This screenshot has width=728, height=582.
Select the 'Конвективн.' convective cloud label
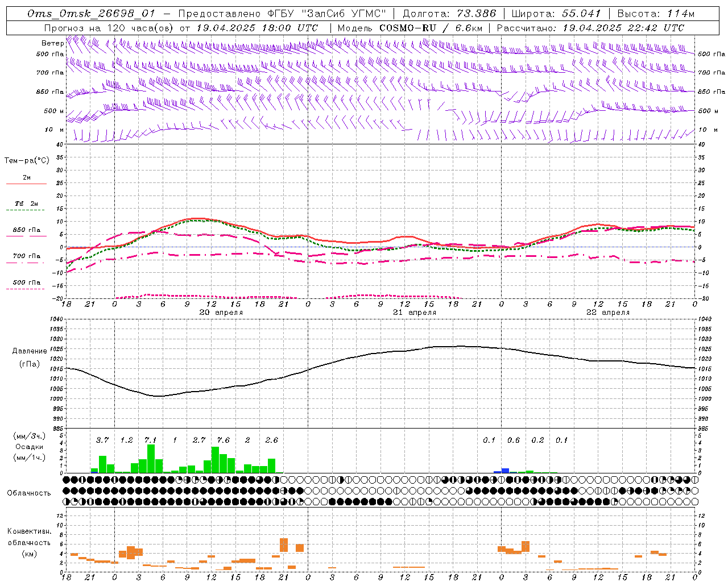[x=29, y=531]
